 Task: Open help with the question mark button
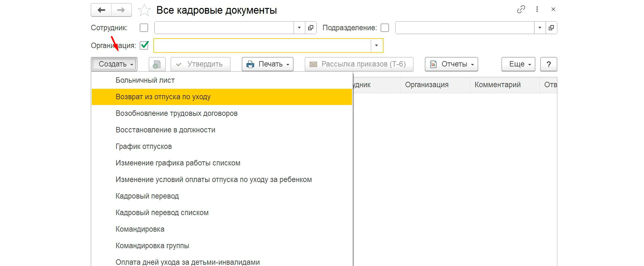click(549, 64)
